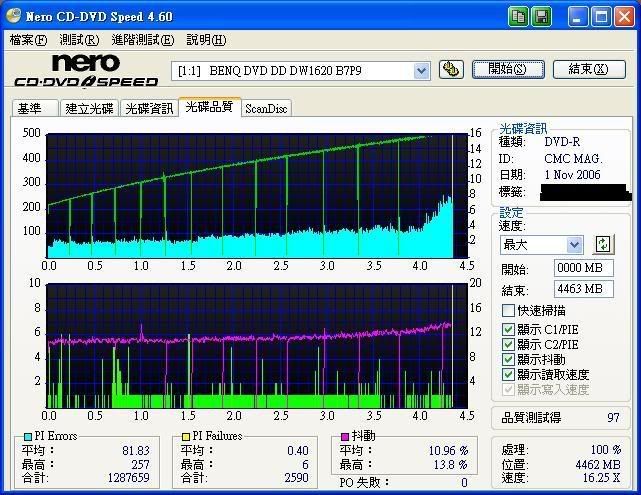Click the 結束(X) button
641x495 pixels.
589,69
